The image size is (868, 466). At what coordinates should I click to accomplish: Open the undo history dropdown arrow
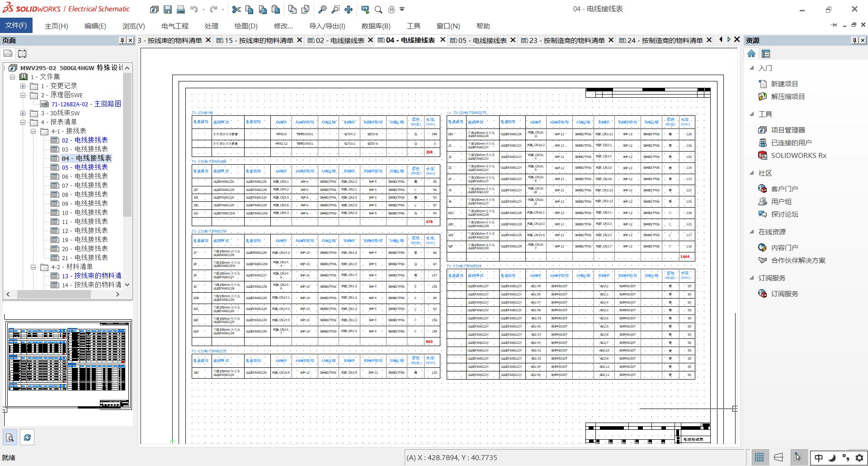click(203, 10)
